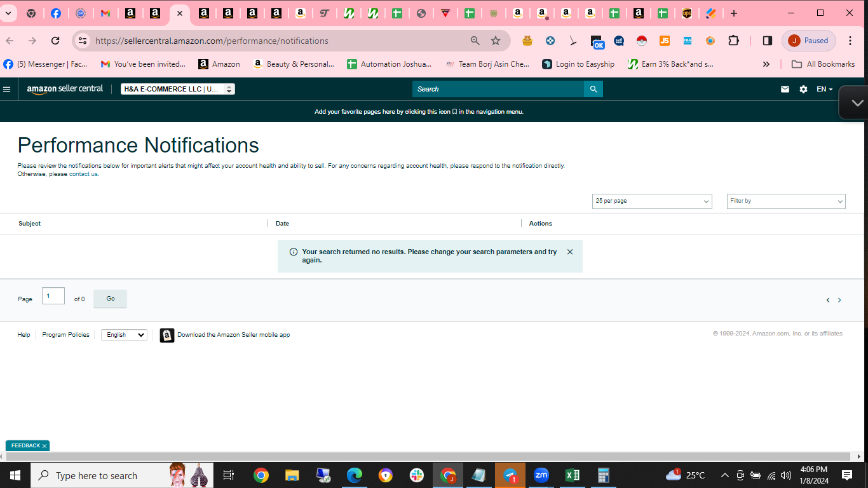Open Excel from the taskbar
Viewport: 868px width, 488px height.
572,475
